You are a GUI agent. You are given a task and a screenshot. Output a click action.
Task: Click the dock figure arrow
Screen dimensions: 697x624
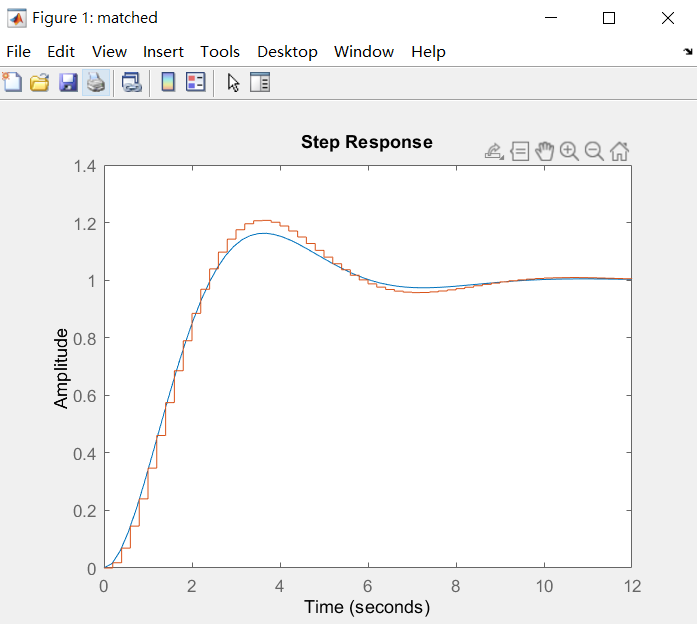tap(688, 52)
